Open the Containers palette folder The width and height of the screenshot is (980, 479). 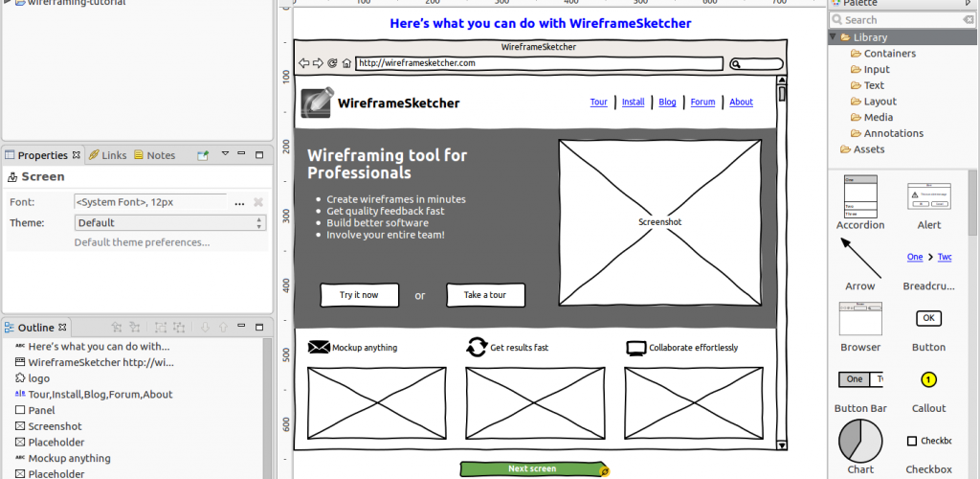883,54
